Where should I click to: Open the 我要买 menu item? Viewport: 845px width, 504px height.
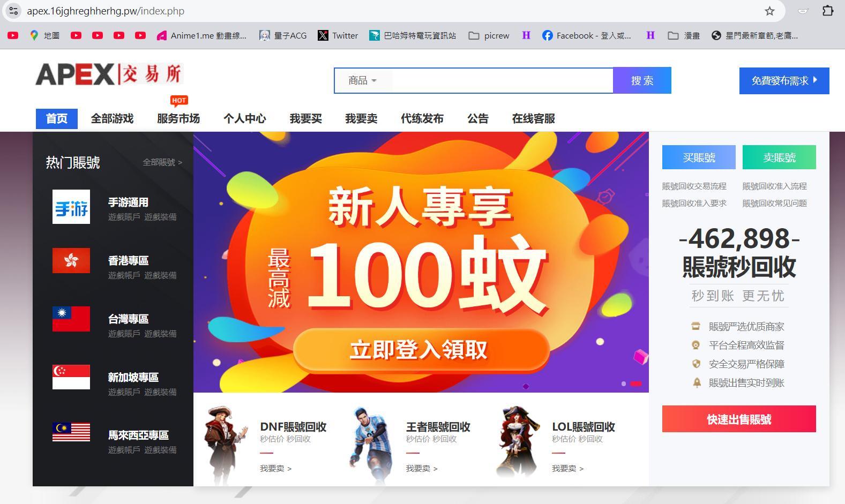pos(306,119)
